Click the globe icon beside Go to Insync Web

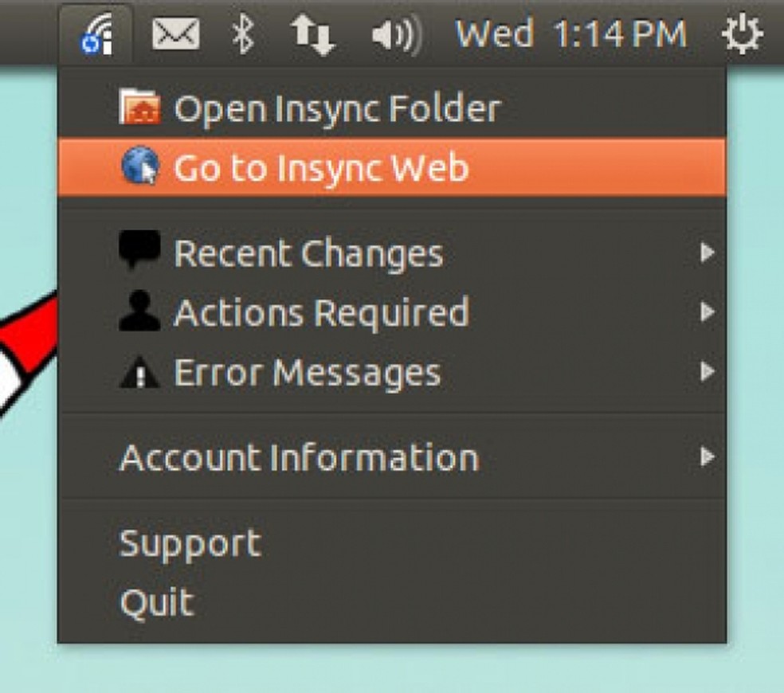pos(139,167)
